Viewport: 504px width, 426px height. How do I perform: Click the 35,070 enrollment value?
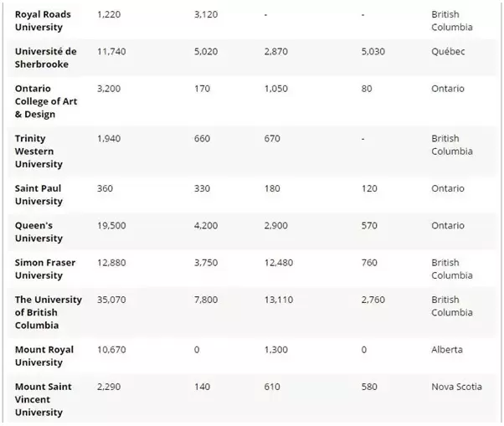tap(111, 300)
